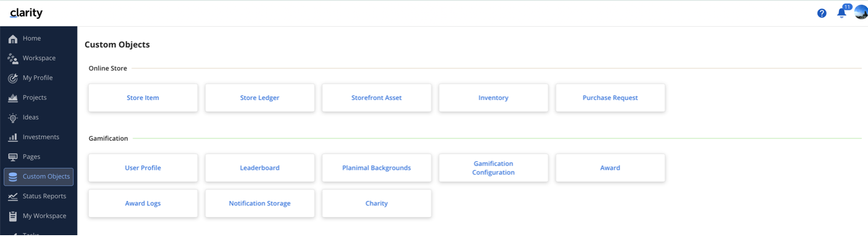
Task: Open Gamification Configuration object
Action: (x=493, y=168)
